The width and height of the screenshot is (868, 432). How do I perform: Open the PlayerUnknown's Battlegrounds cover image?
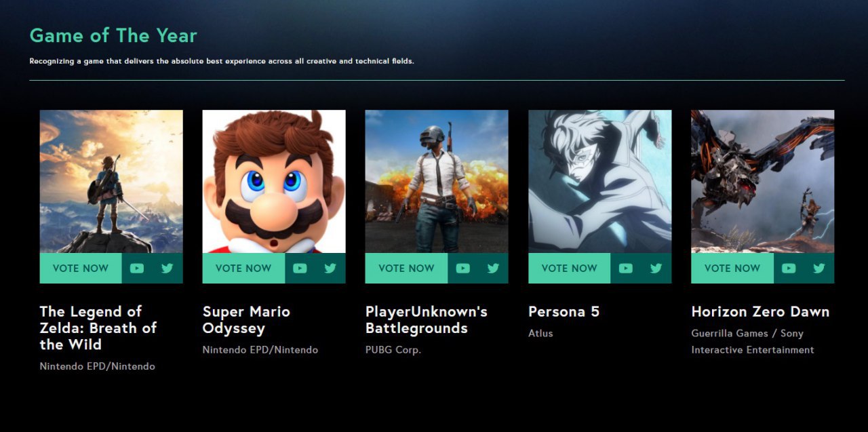click(437, 182)
